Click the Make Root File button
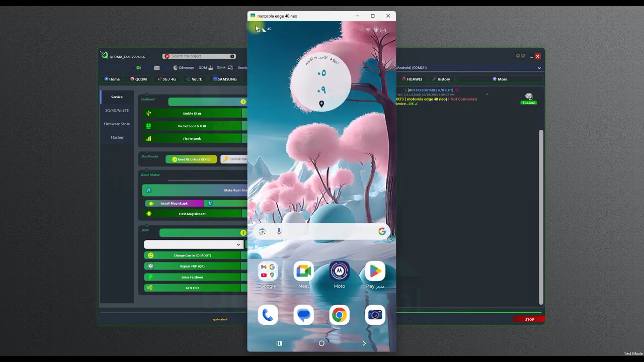644x362 pixels. click(x=195, y=190)
